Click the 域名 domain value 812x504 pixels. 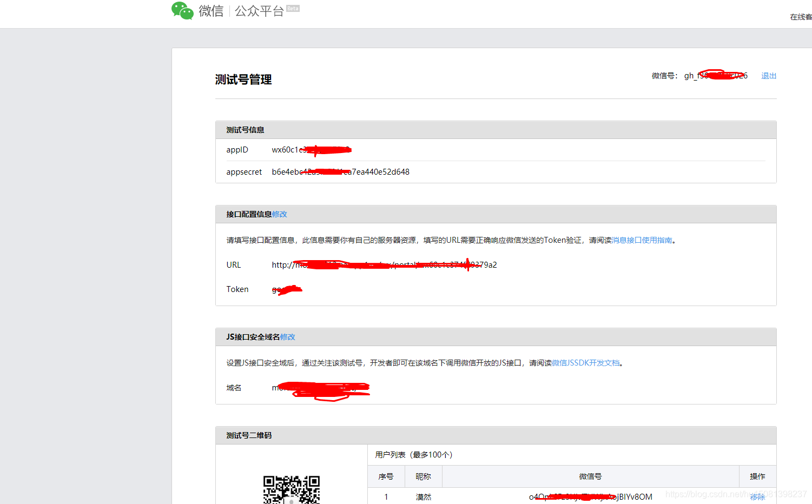321,387
